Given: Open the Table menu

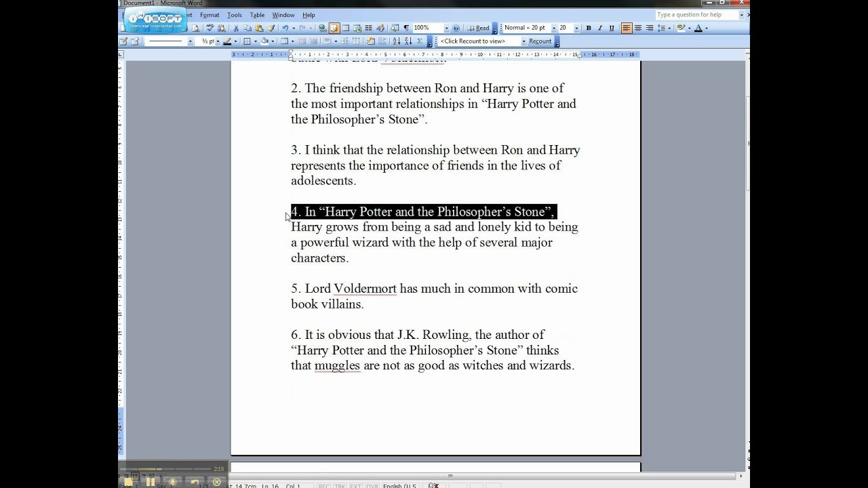Looking at the screenshot, I should click(x=257, y=15).
